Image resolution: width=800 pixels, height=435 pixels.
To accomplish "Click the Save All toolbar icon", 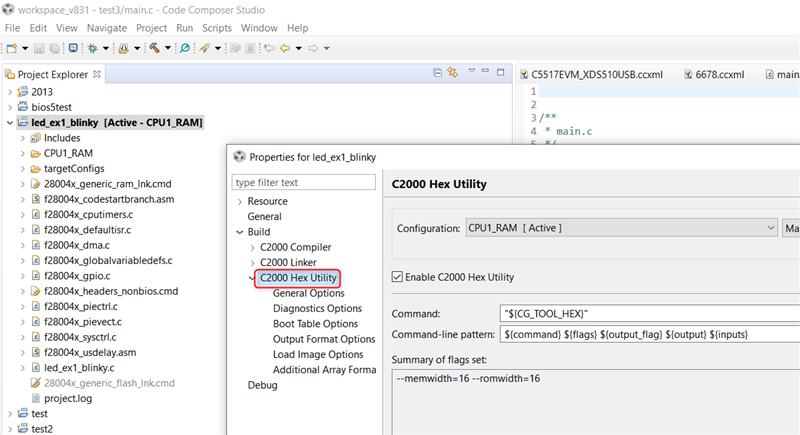I will [x=54, y=48].
